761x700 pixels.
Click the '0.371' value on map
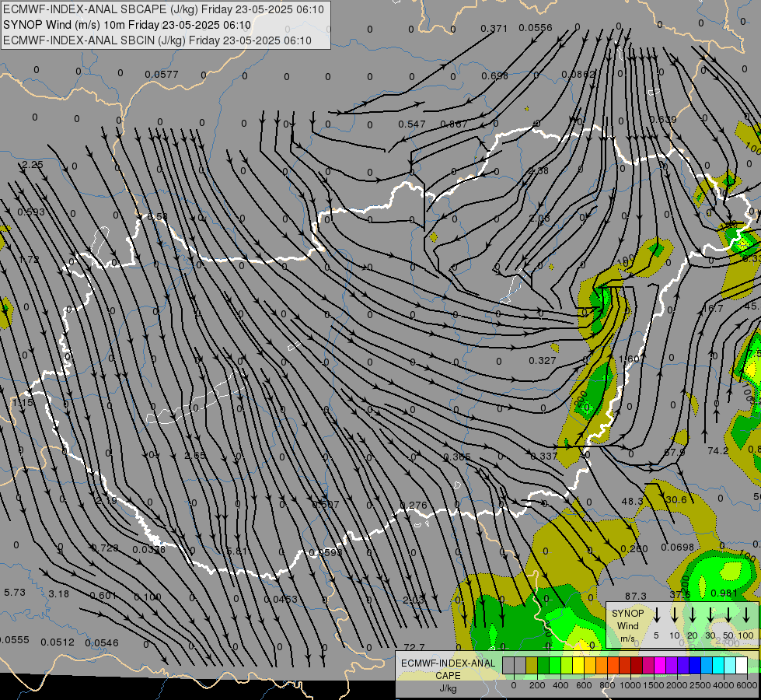(x=494, y=29)
